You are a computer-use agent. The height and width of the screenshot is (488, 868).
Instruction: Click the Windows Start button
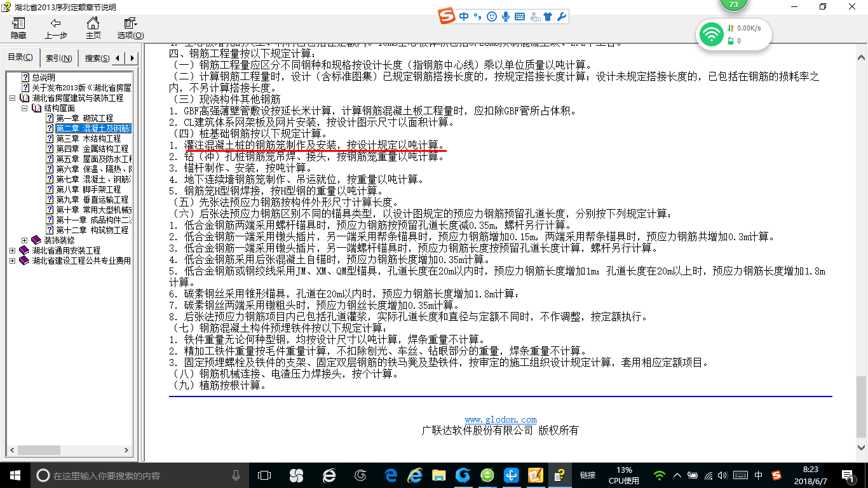tap(15, 475)
